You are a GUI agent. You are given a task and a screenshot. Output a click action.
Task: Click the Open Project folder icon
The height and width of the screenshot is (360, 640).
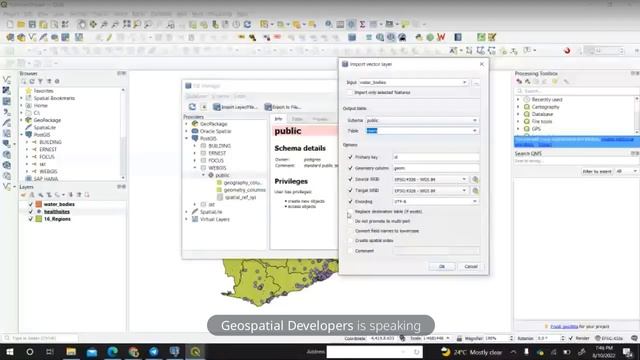point(21,24)
